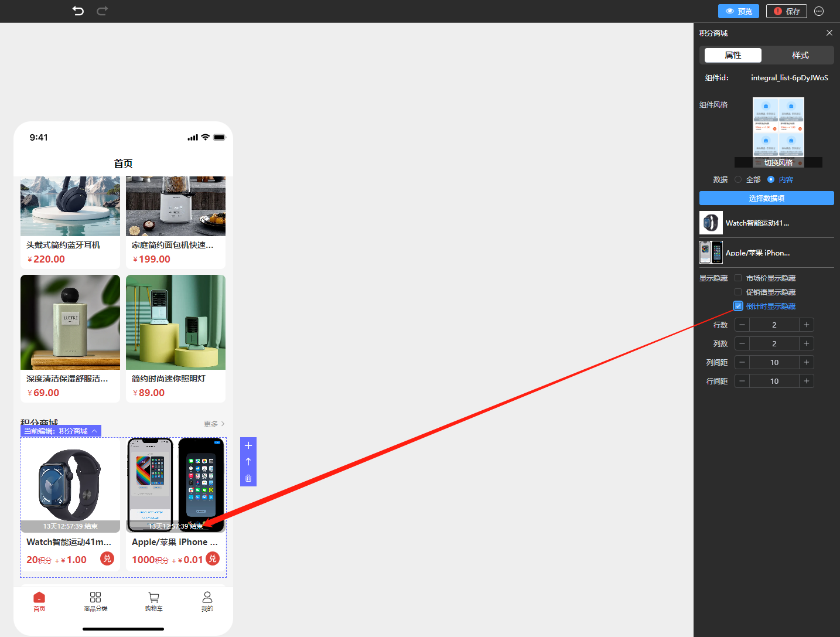Click the 更多 link in 积分商城
Viewport: 840px width, 637px height.
pyautogui.click(x=214, y=424)
